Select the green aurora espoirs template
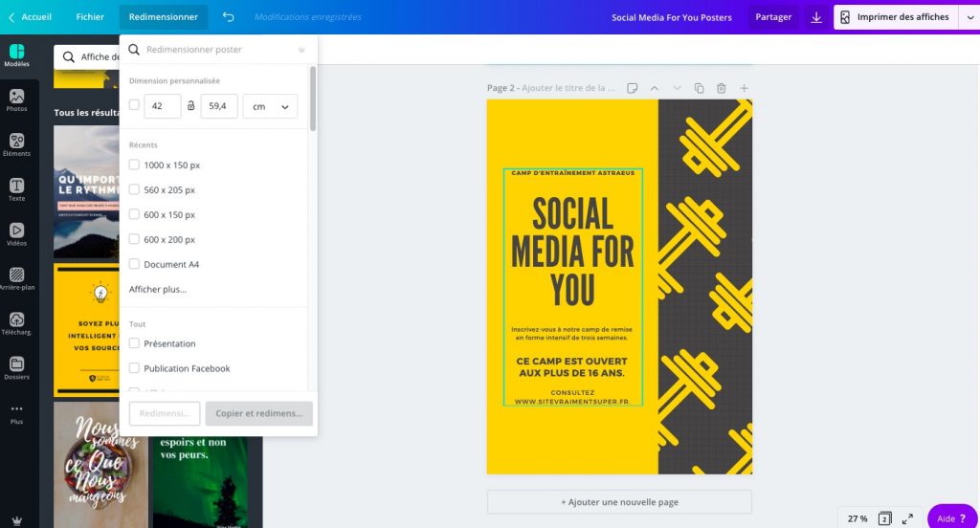This screenshot has height=528, width=980. 200,482
